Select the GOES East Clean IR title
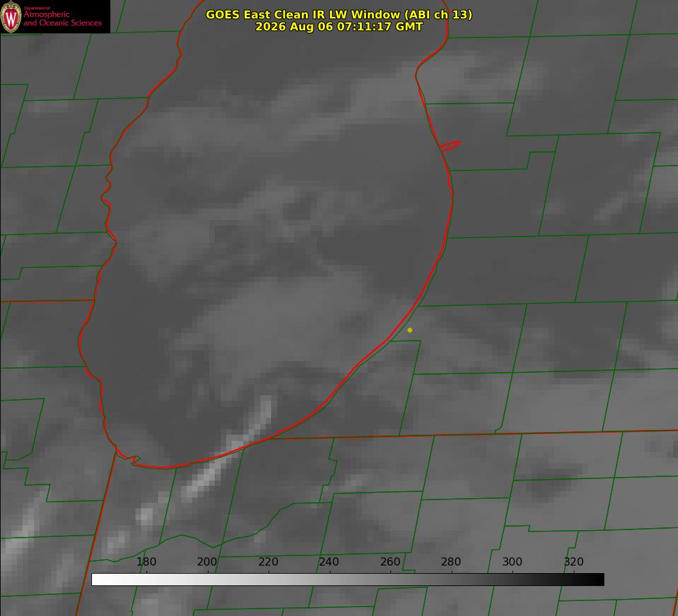678x616 pixels. coord(339,14)
